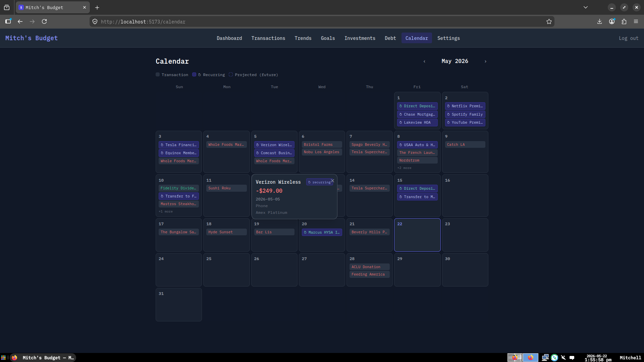
Task: Open the Goals page
Action: click(x=328, y=38)
